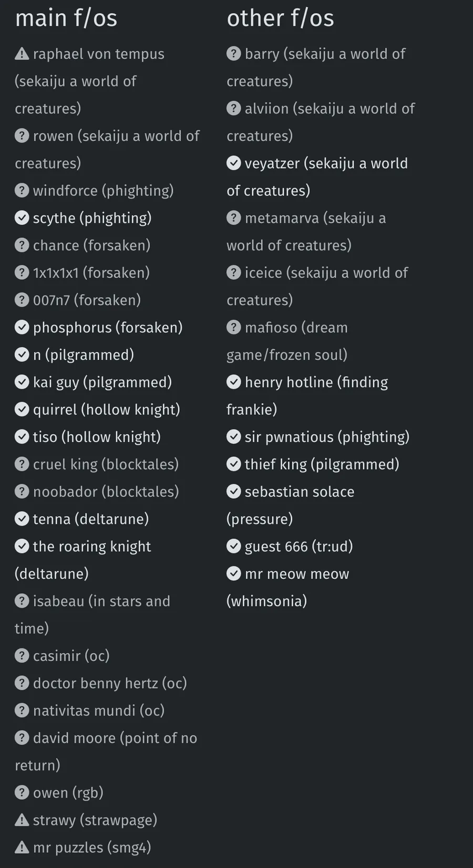This screenshot has height=868, width=473.
Task: Click the question mark icon next to windforce
Action: coord(22,190)
